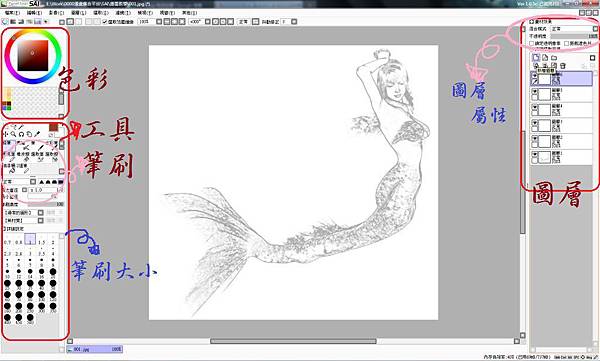Open the 濾鏡(T) Filter menu
This screenshot has width=600, height=361.
122,13
